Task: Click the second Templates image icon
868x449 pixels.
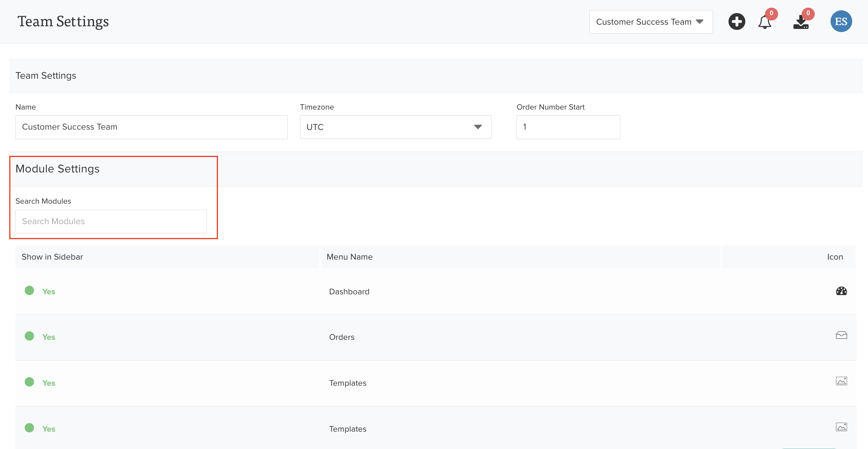Action: (x=841, y=427)
